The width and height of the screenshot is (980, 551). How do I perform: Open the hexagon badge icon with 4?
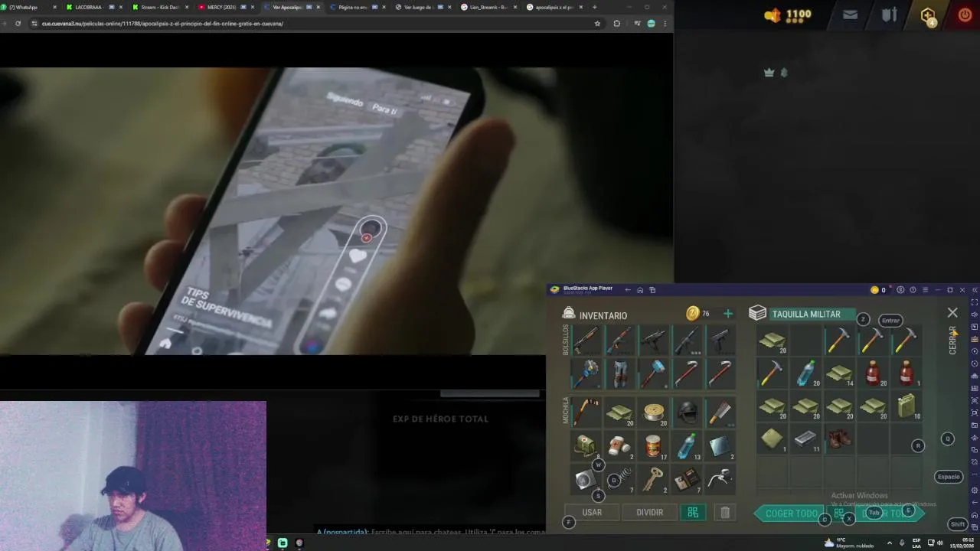(x=927, y=15)
